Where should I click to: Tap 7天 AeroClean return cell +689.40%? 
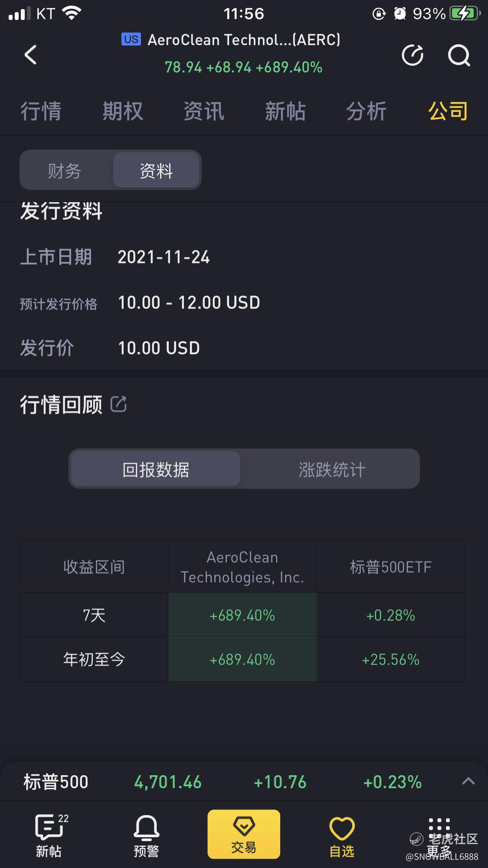click(x=242, y=615)
